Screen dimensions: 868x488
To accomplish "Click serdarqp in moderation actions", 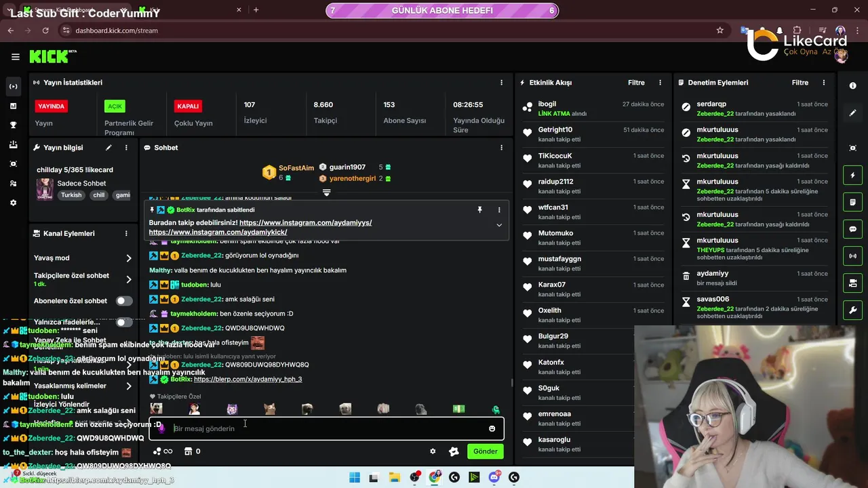I will [x=711, y=104].
